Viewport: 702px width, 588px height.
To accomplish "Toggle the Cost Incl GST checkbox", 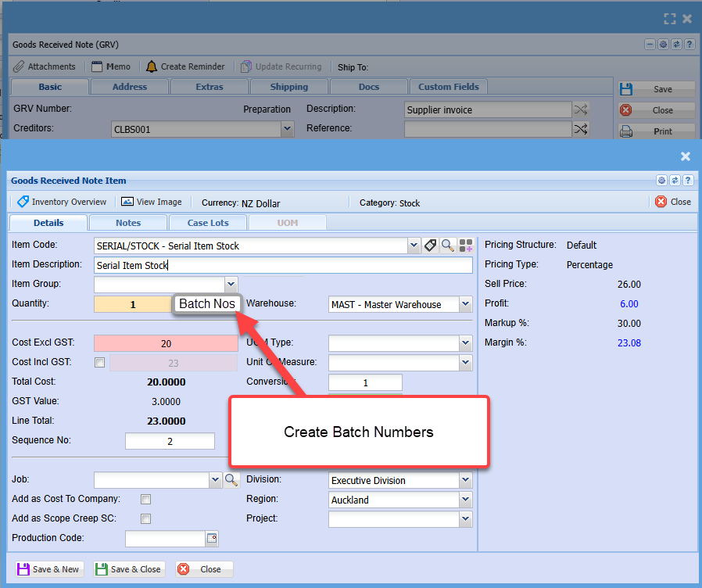I will pyautogui.click(x=99, y=362).
